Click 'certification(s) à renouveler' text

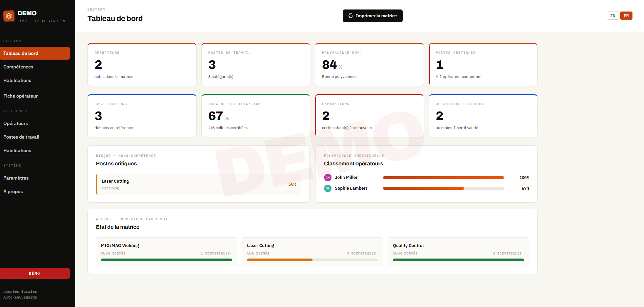tap(347, 128)
